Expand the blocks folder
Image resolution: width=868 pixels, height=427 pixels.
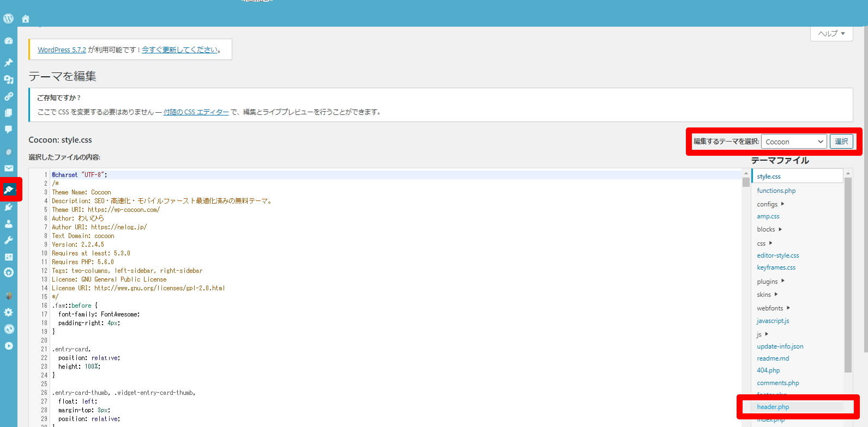769,229
